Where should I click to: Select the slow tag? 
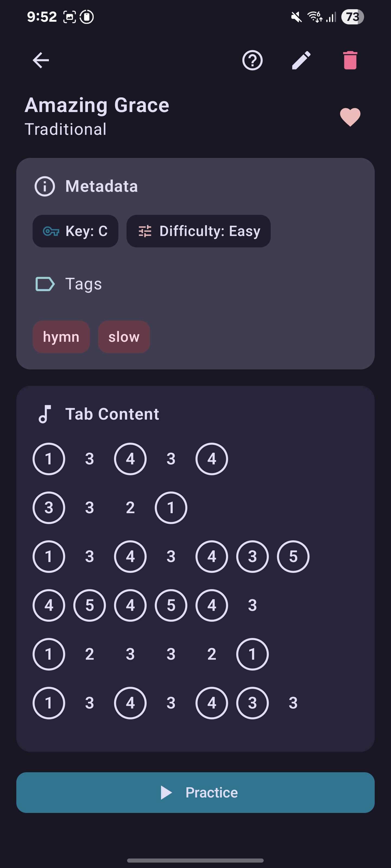tap(124, 336)
